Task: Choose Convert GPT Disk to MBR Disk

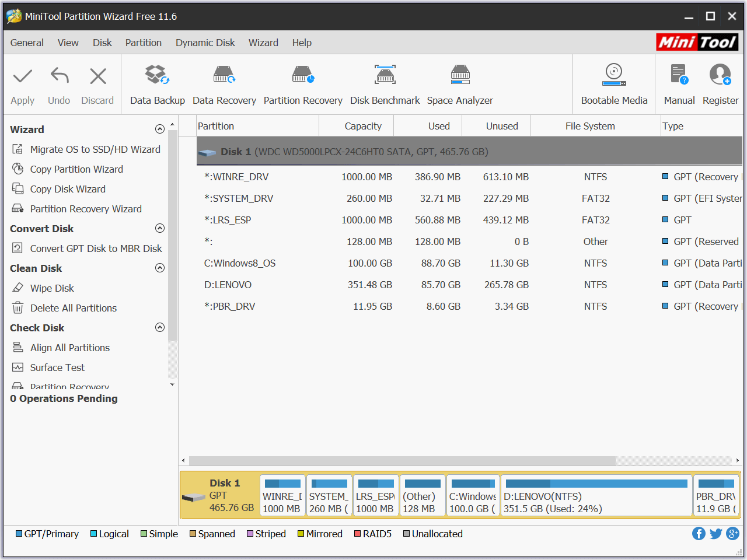Action: tap(87, 249)
